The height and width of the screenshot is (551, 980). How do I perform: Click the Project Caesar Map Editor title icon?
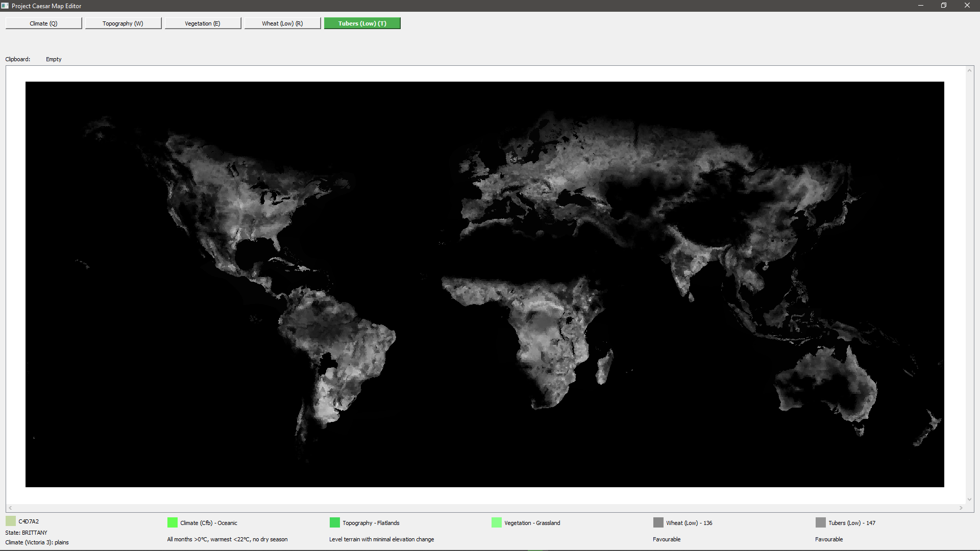5,6
